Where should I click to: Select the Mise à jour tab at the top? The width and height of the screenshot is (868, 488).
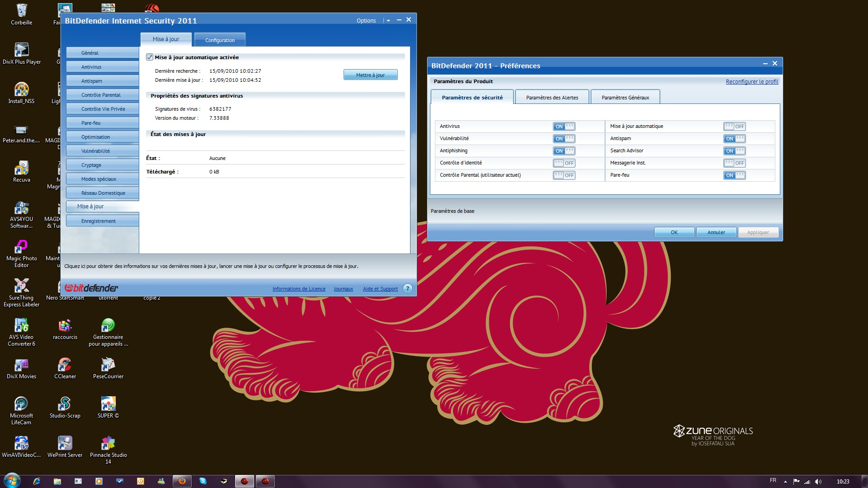click(x=166, y=39)
